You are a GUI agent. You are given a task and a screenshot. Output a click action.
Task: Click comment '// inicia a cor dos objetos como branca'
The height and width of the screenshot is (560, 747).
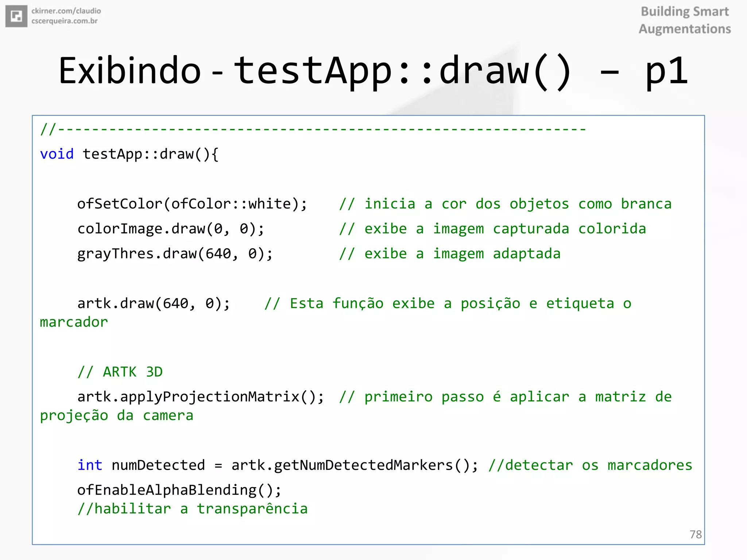pyautogui.click(x=505, y=204)
